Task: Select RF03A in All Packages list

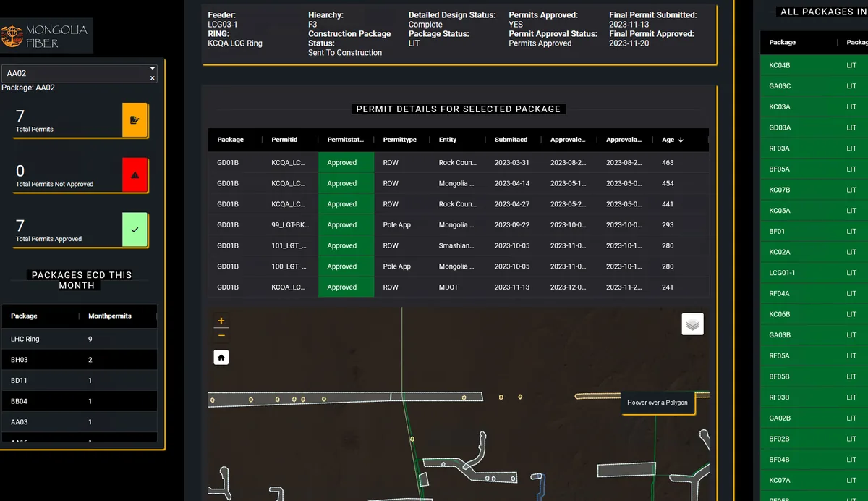Action: click(x=814, y=148)
